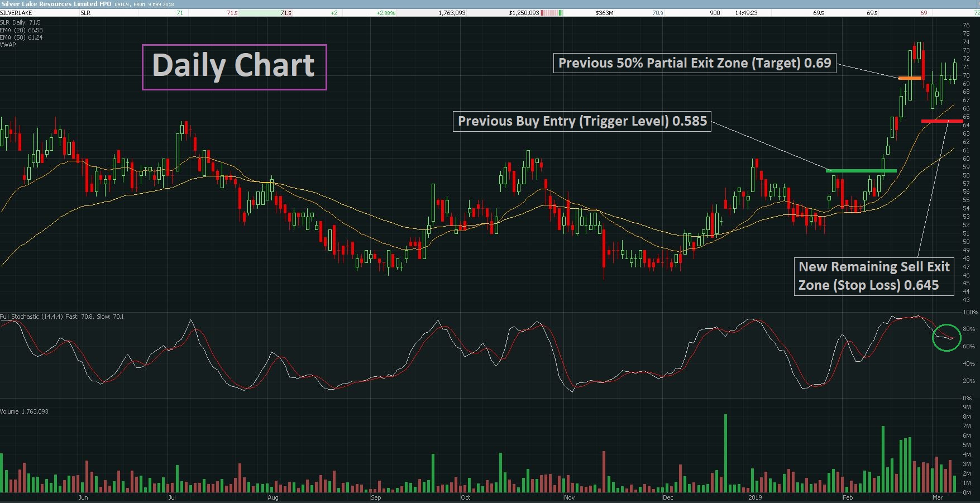The image size is (980, 503).
Task: Click the +2 price change value
Action: pyautogui.click(x=334, y=13)
